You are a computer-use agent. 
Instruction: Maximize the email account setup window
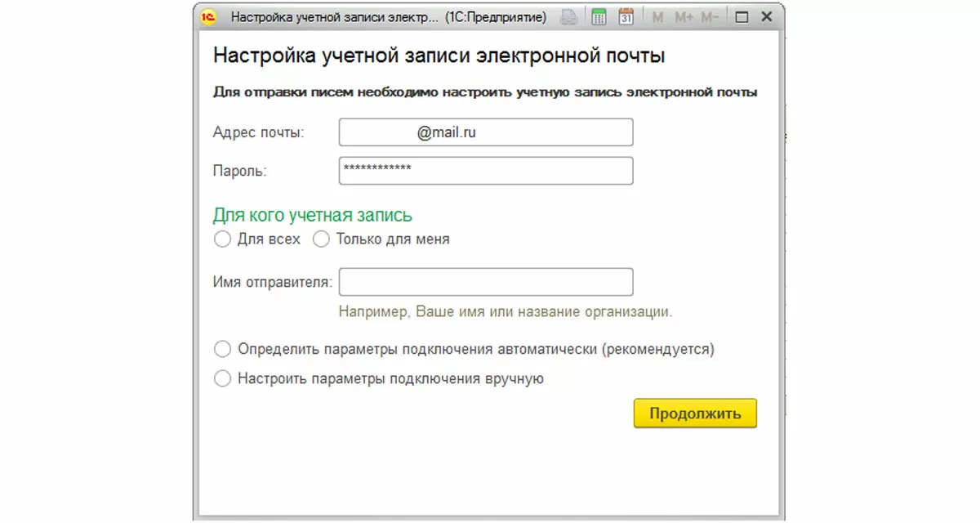pyautogui.click(x=742, y=17)
